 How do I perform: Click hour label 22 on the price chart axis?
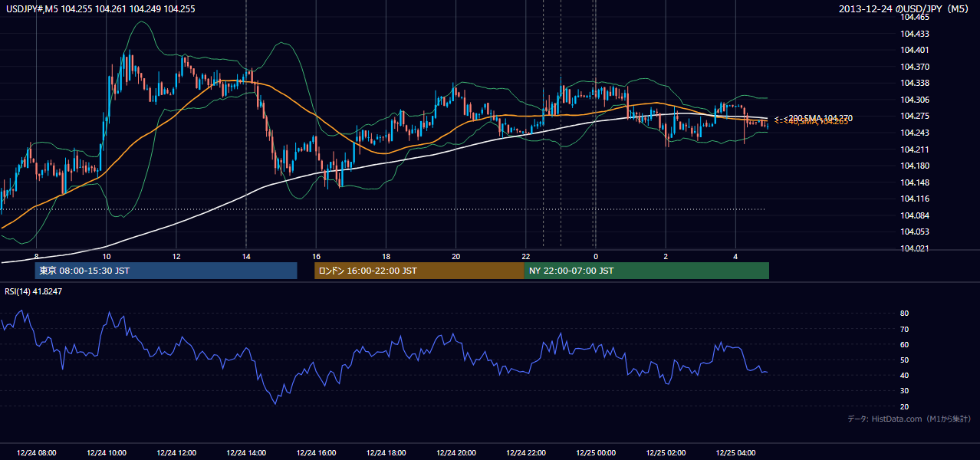point(526,256)
